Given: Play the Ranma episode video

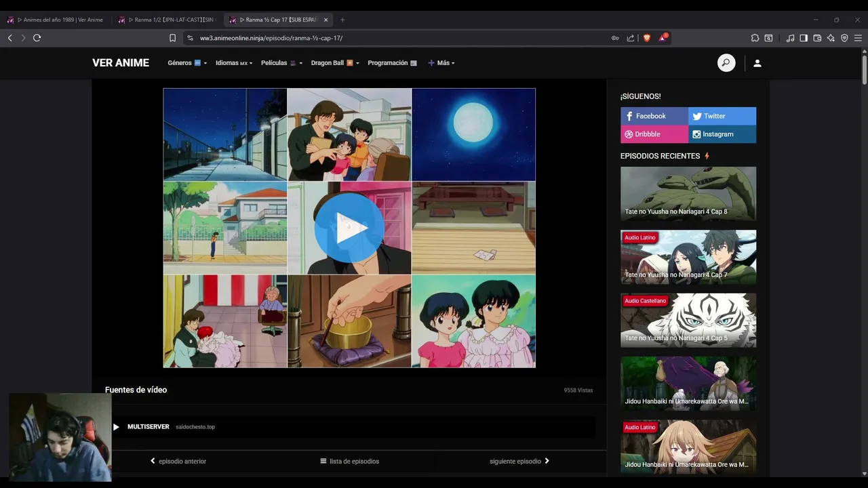Looking at the screenshot, I should (349, 228).
